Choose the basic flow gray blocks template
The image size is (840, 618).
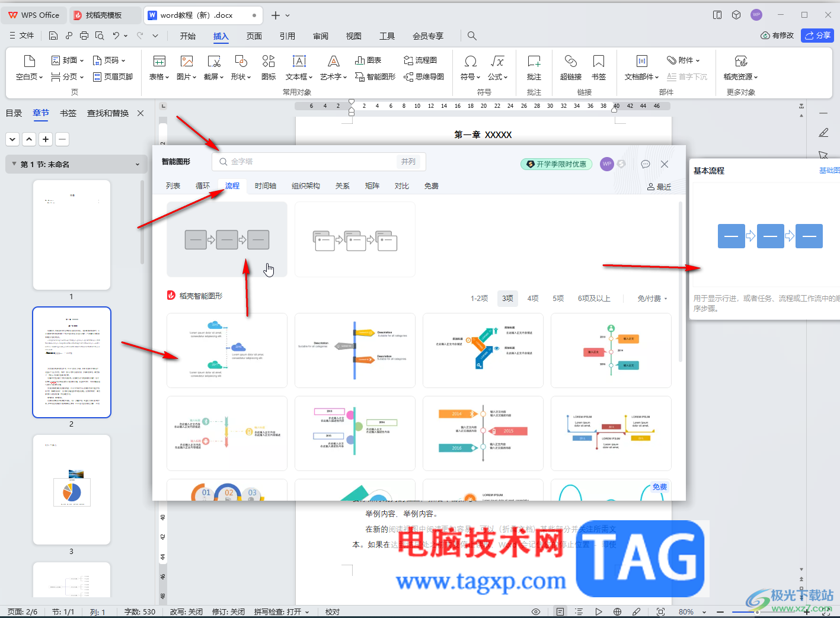pos(227,239)
